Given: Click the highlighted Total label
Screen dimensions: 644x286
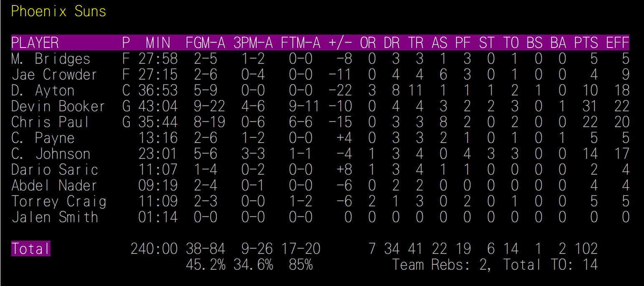Looking at the screenshot, I should point(31,249).
